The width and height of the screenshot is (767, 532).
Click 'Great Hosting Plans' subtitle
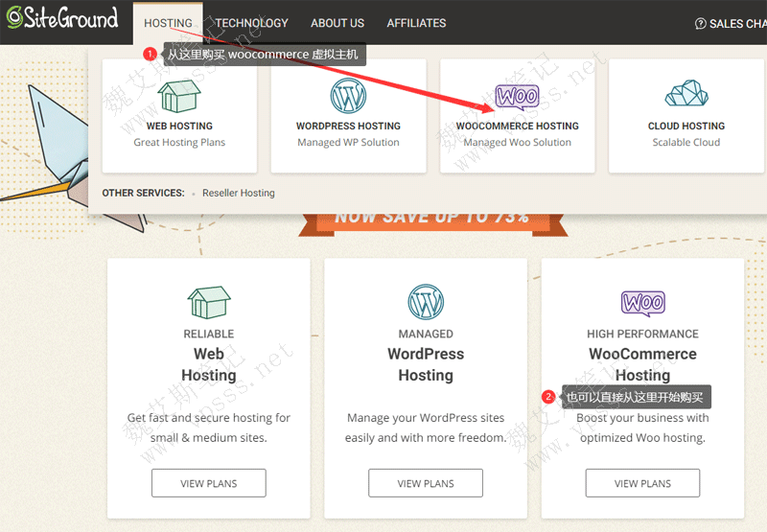coord(179,142)
